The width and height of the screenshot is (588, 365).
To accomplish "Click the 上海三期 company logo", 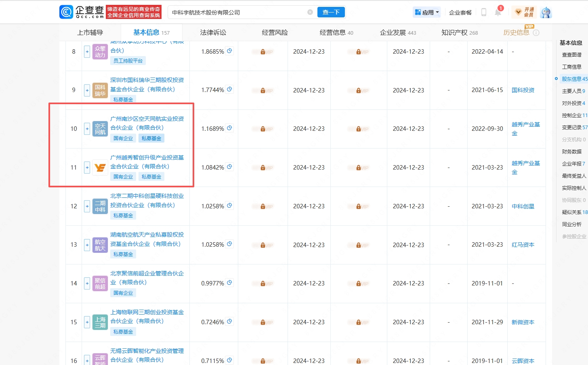I will pos(100,322).
